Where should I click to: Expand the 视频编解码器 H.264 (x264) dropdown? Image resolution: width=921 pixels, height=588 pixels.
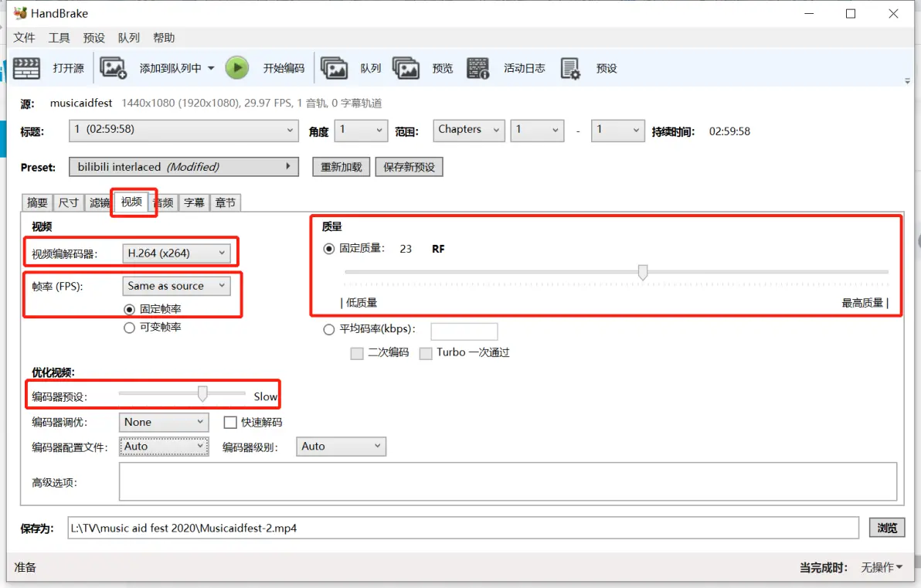tap(176, 253)
